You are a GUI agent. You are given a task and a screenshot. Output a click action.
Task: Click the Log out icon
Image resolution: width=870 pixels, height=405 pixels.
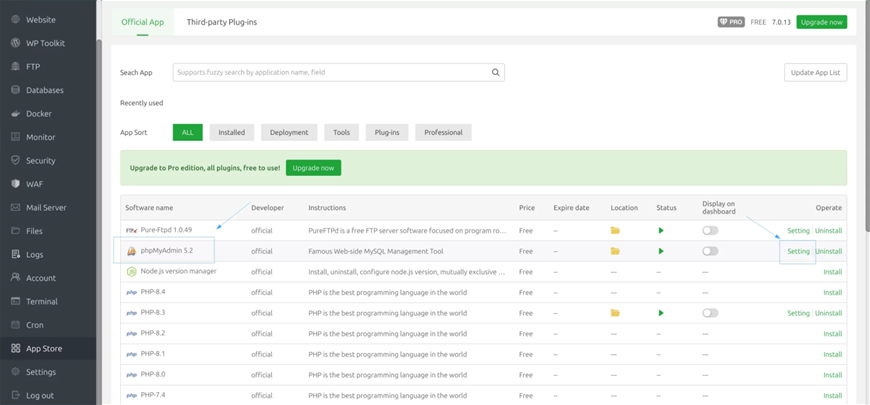16,396
